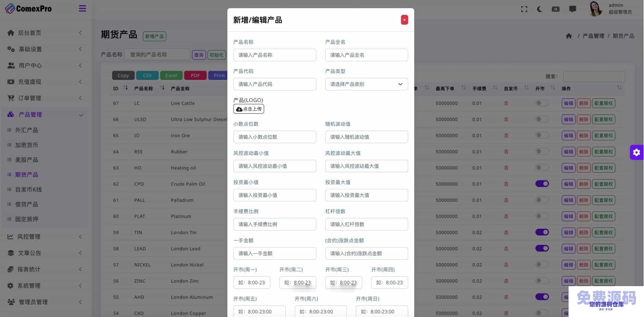
Task: Click the home icon in the breadcrumb
Action: 569,36
